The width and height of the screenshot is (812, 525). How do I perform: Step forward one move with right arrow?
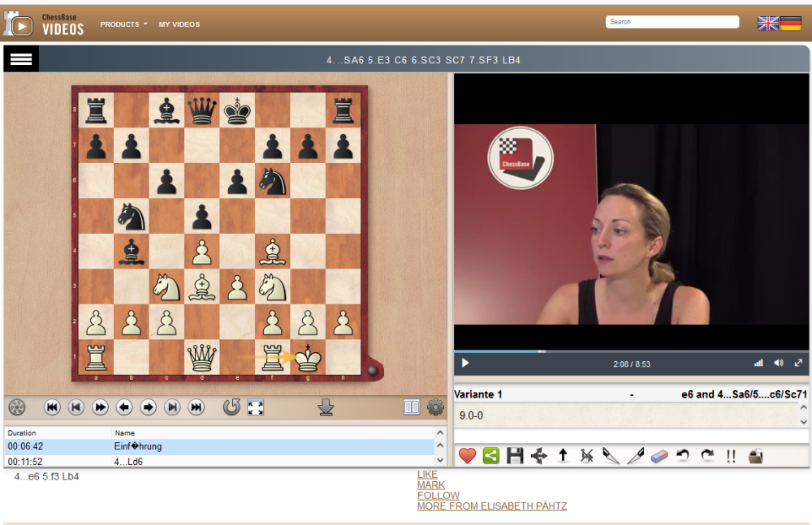coord(149,407)
